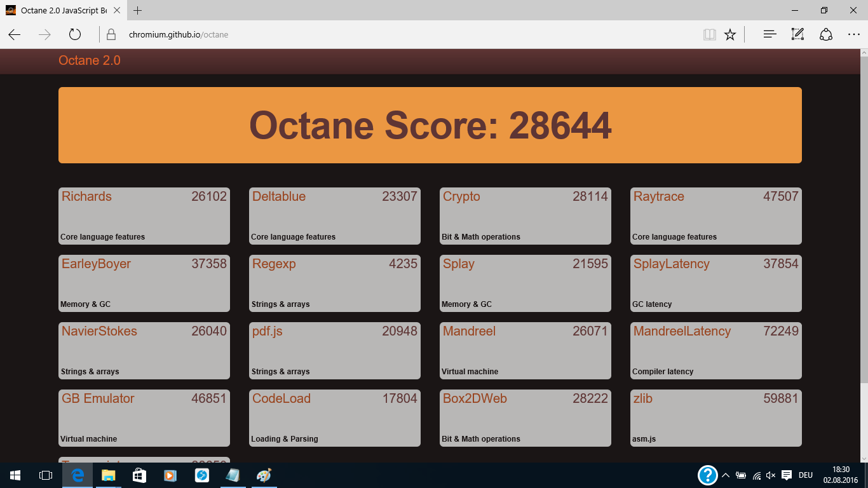This screenshot has height=488, width=868.
Task: Close the Octane 2.0 tab
Action: (117, 10)
